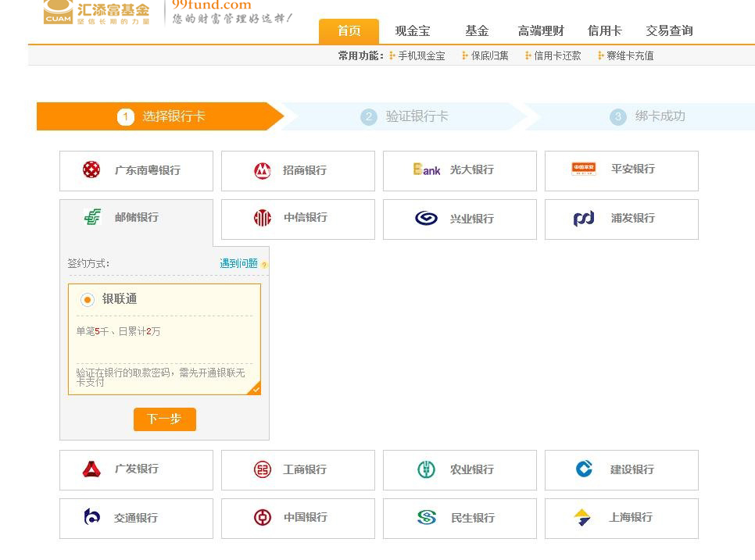Select the 上海银行 bank option
The width and height of the screenshot is (755, 560).
click(x=621, y=518)
